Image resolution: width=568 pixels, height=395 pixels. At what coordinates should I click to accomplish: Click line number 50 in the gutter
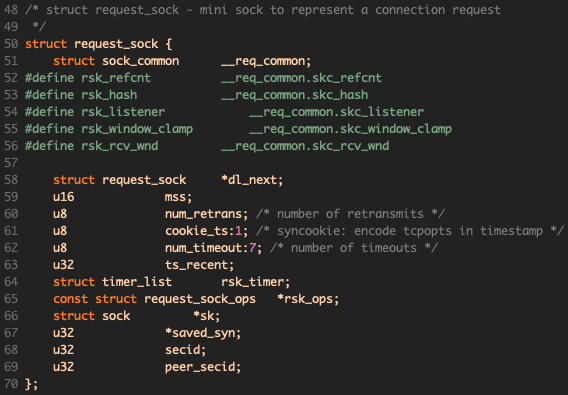(x=11, y=44)
